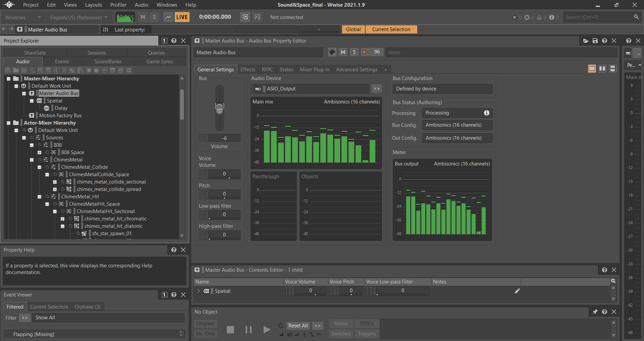The image size is (644, 341).
Task: Expand the 808 Space tree node
Action: click(x=39, y=152)
